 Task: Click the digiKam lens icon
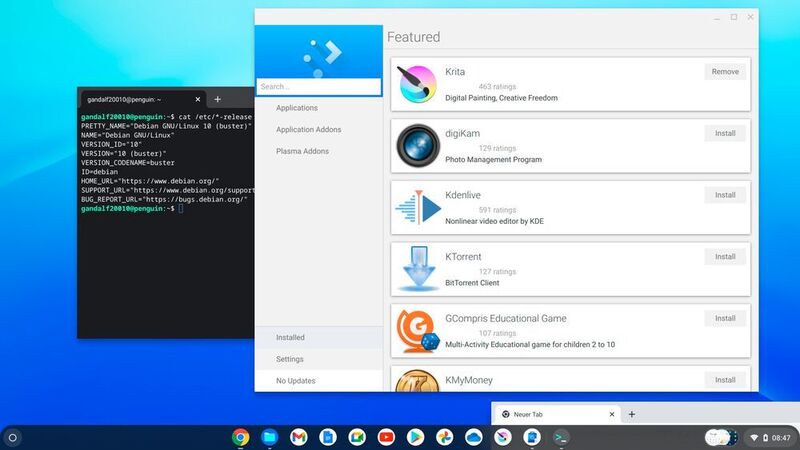click(x=417, y=146)
